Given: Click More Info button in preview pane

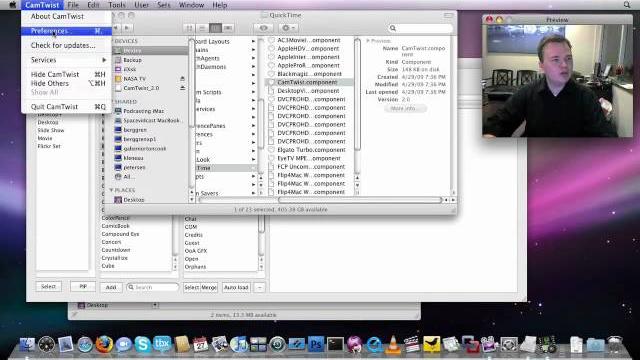Looking at the screenshot, I should 405,109.
